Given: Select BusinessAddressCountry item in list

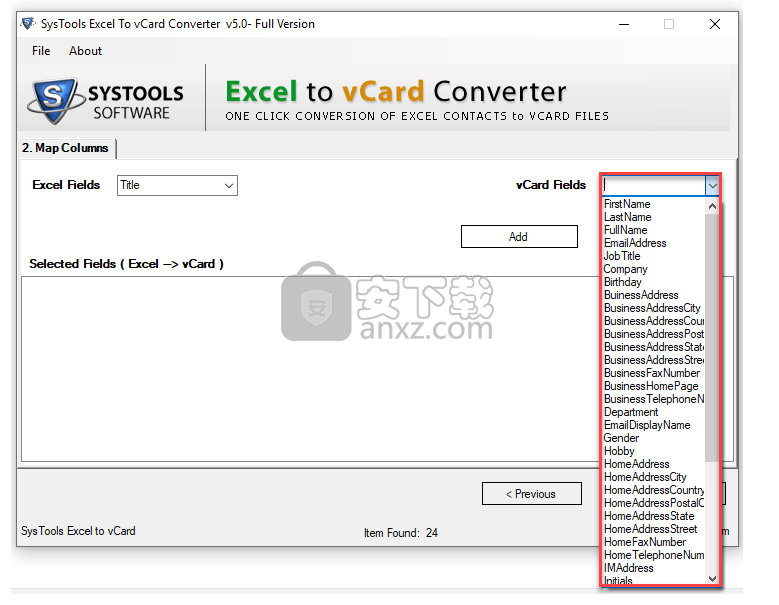Looking at the screenshot, I should point(654,321).
